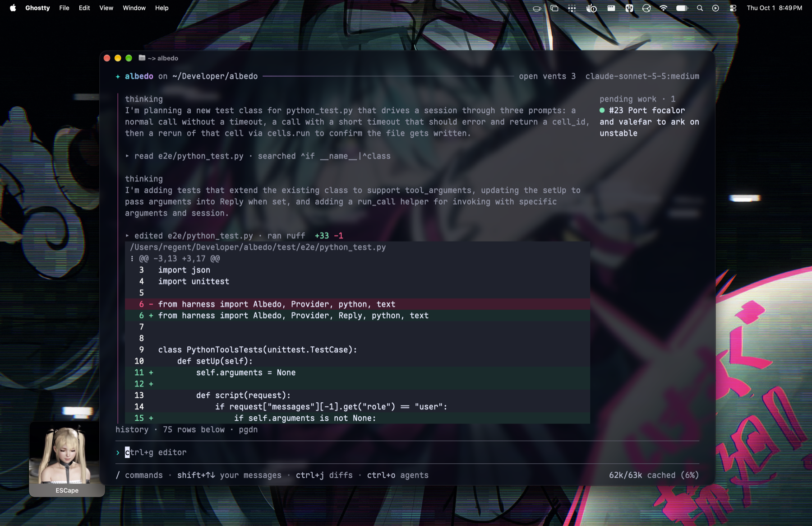Viewport: 812px width, 526px height.
Task: Click the added line 11 'self.arguments = None'
Action: coord(357,372)
